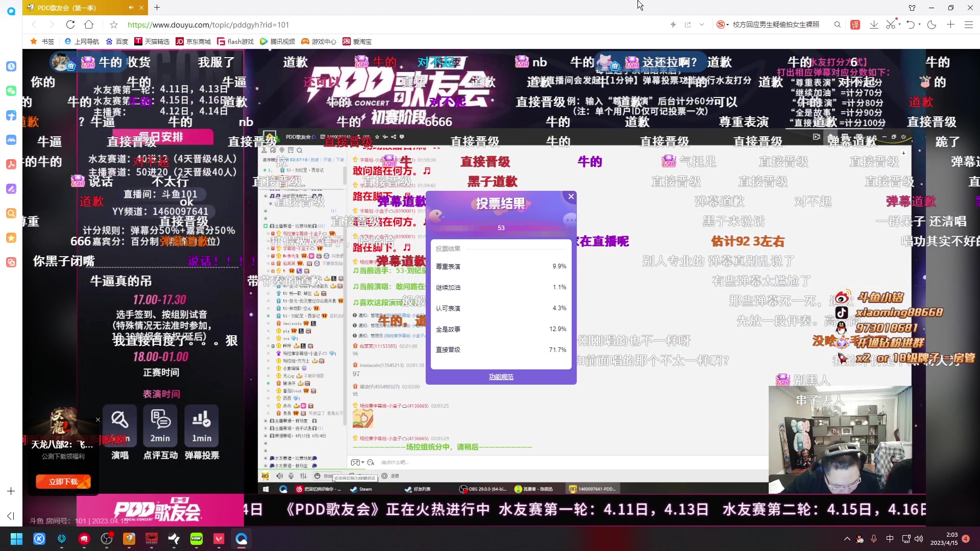
Task: Open a new browser tab
Action: pos(157,8)
